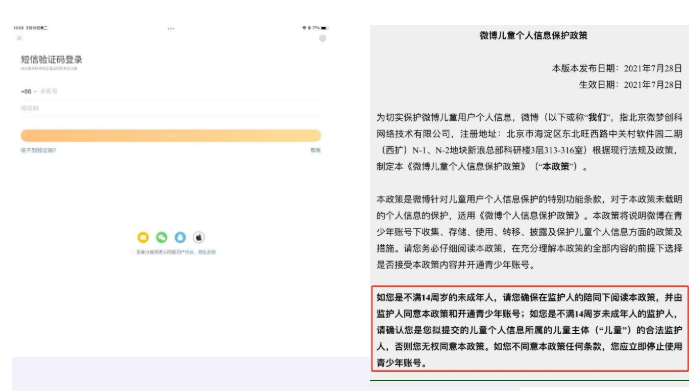Click the bold 本政策 term in first paragraph

tap(556, 167)
